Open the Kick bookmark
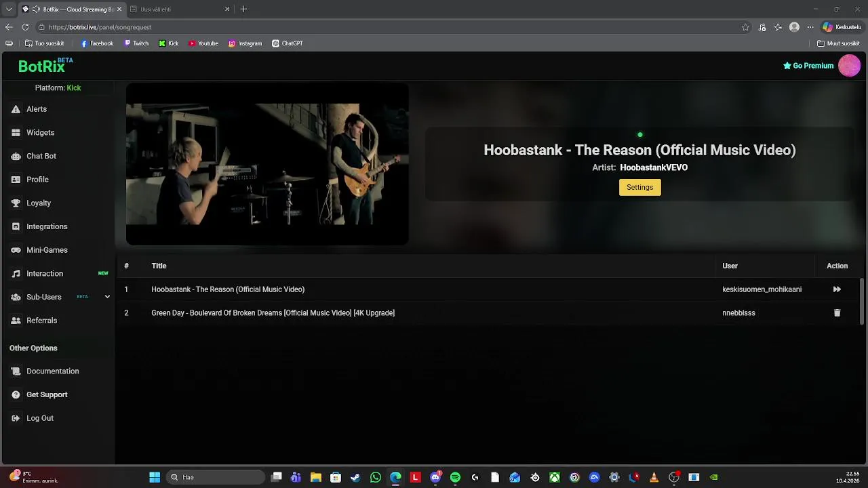Image resolution: width=868 pixels, height=488 pixels. [x=169, y=43]
